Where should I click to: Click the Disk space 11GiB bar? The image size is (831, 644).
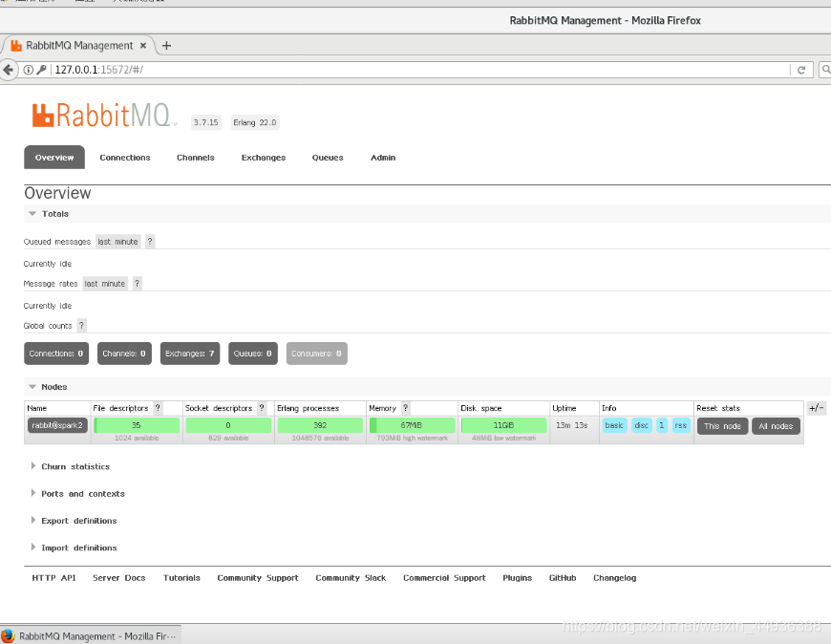(503, 425)
